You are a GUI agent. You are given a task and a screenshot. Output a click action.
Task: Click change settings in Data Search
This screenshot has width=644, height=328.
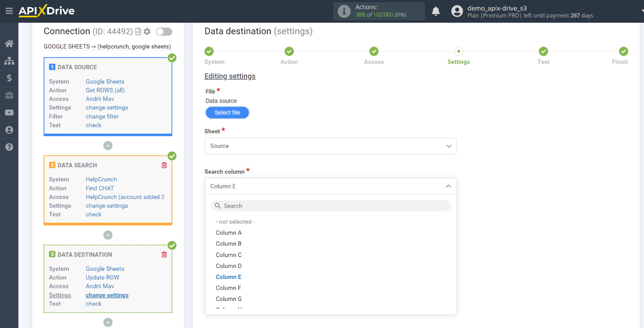(107, 206)
